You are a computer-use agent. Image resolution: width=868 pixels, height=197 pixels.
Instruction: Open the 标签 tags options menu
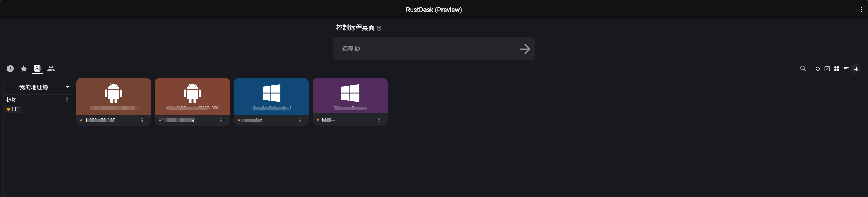67,100
